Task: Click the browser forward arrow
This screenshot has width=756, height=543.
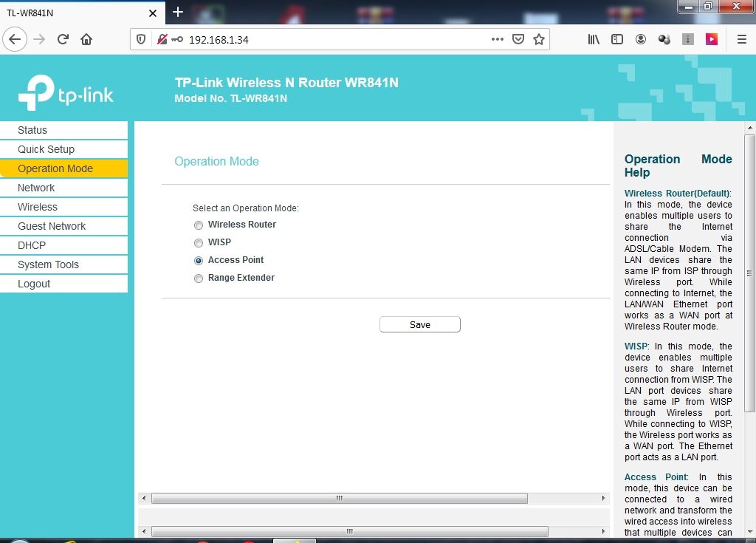Action: 39,39
